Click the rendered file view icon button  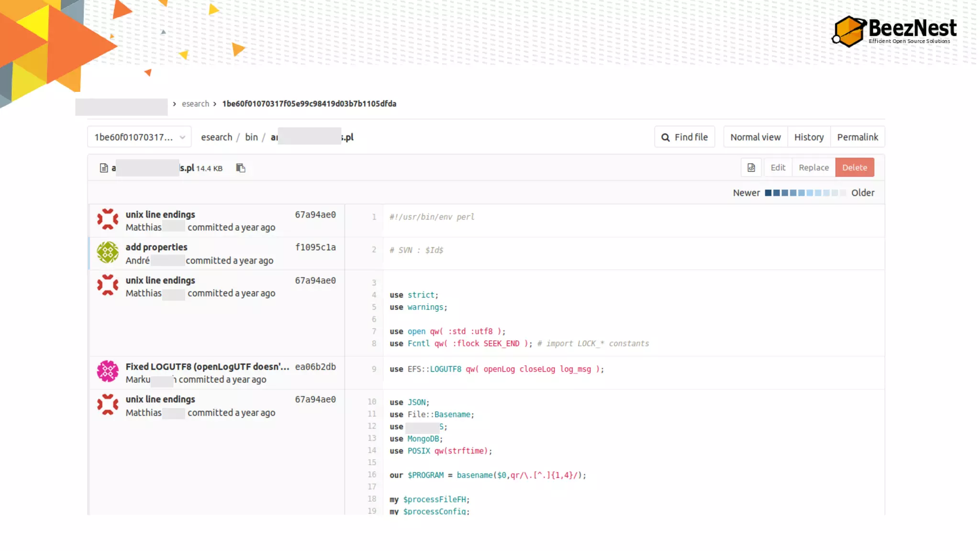[x=751, y=167]
